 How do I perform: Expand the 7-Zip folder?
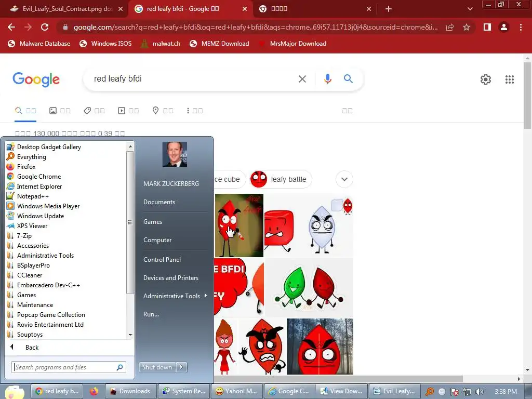[x=24, y=235]
